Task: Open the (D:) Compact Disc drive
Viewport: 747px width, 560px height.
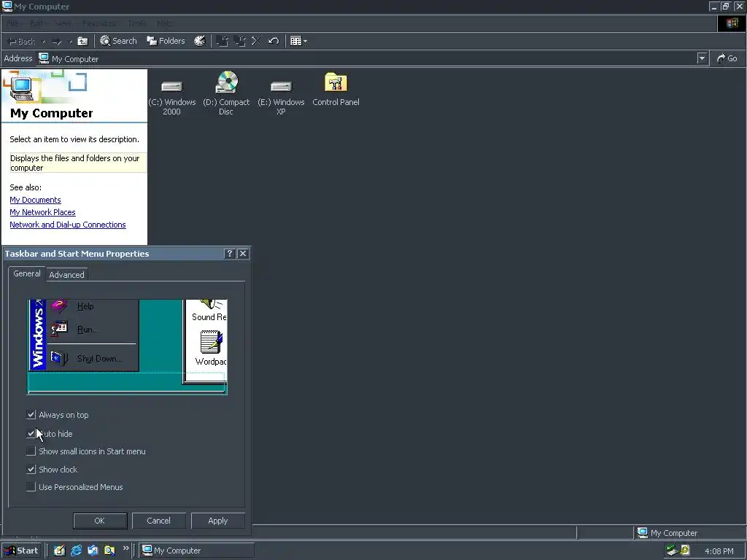Action: pyautogui.click(x=226, y=93)
